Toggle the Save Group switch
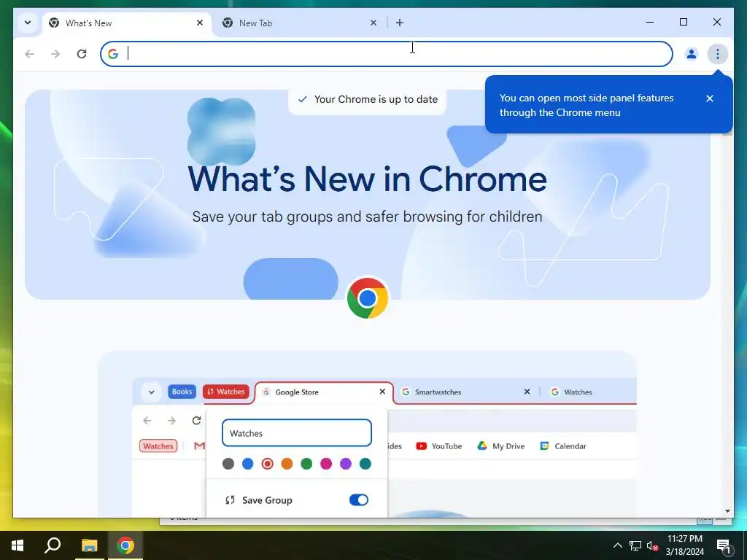The height and width of the screenshot is (560, 747). (359, 500)
